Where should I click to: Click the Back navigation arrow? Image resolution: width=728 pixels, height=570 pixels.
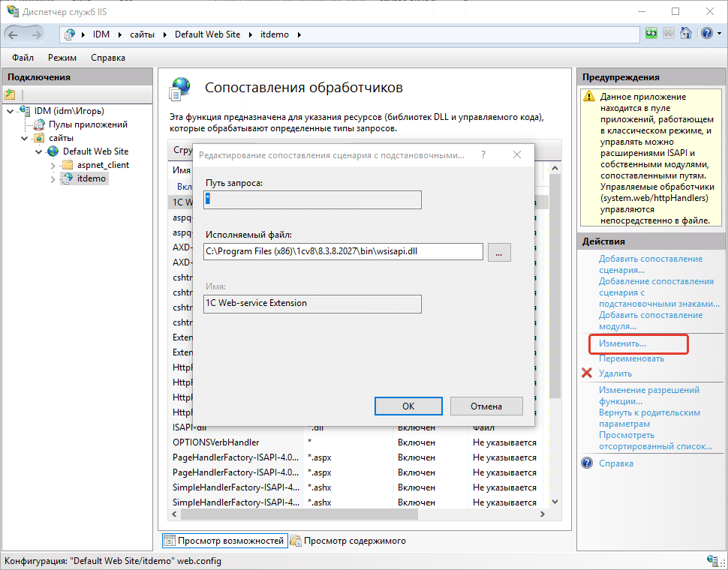point(15,34)
